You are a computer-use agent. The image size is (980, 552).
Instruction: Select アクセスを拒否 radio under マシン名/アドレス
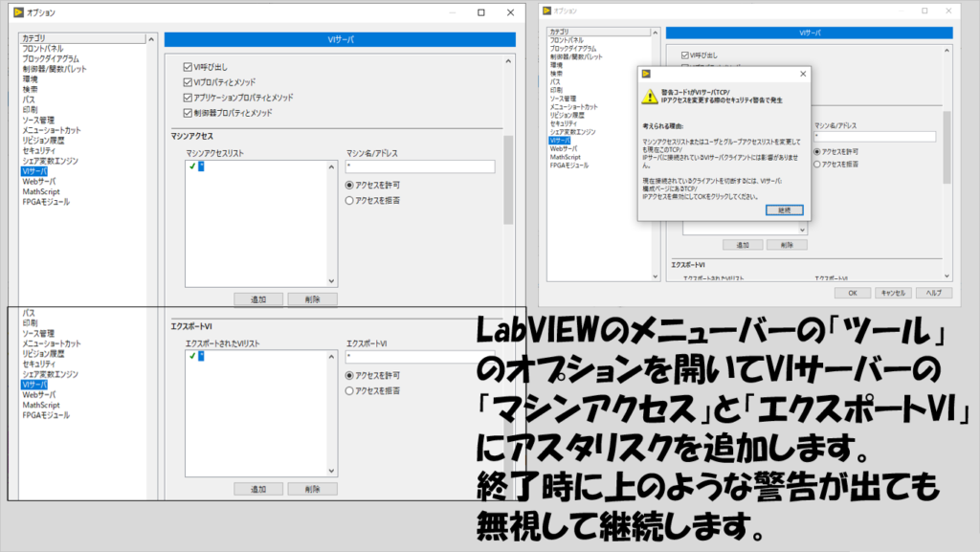coord(351,200)
